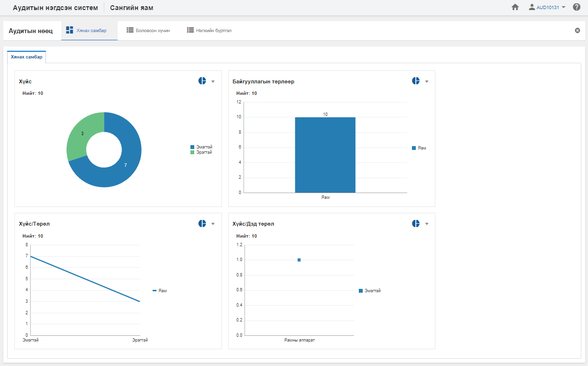Click the Аудитын нэгдсэн систем header title

(55, 8)
